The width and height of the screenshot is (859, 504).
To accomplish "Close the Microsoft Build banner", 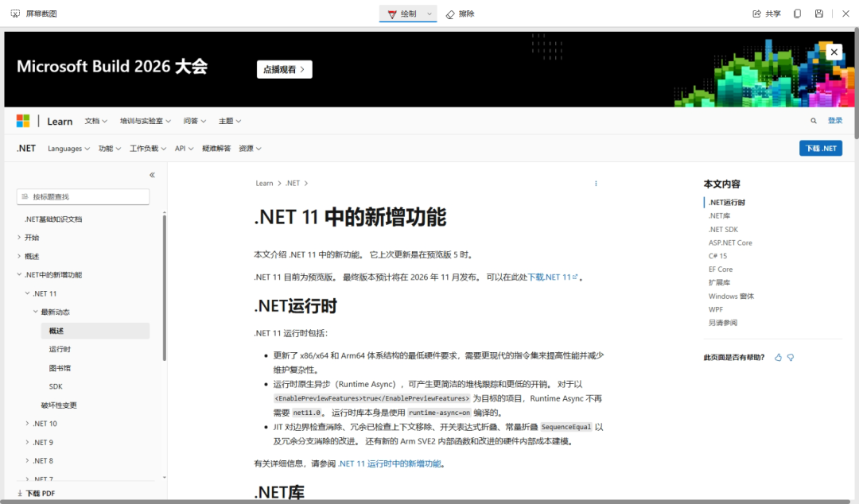I will 834,52.
